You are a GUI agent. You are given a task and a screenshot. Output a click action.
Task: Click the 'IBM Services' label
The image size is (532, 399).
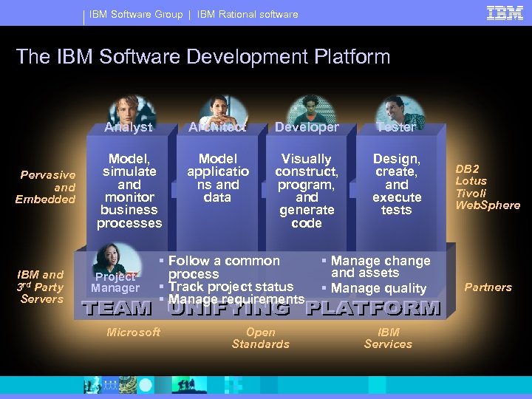point(388,338)
